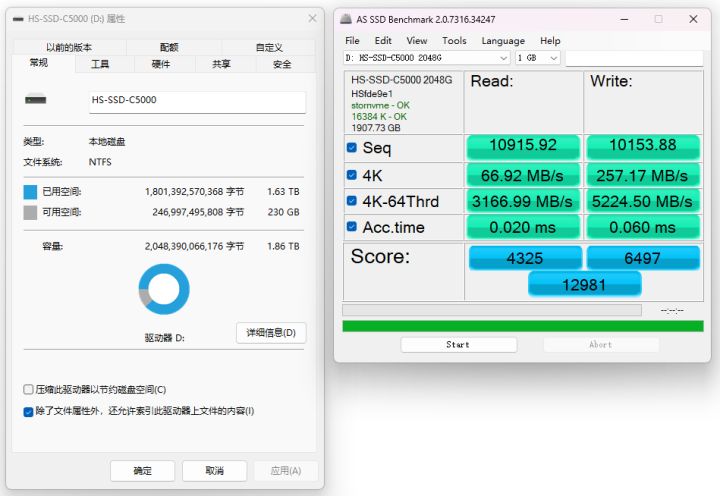Click the 16384 K - OK alignment text
Screen dimensions: 720x496
379,117
